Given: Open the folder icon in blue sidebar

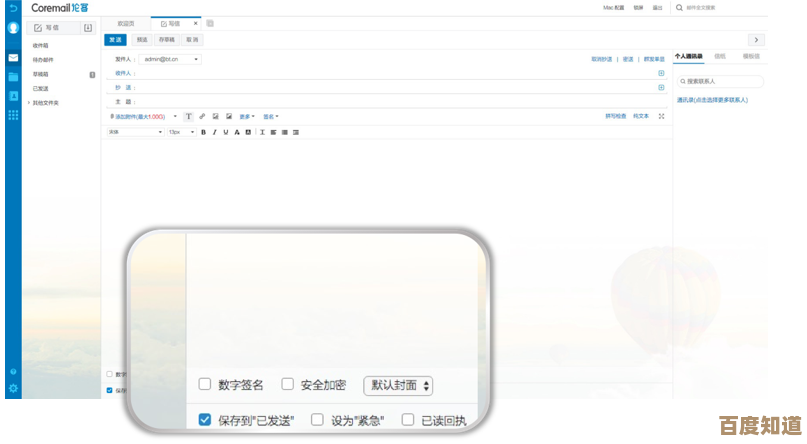Looking at the screenshot, I should [13, 77].
